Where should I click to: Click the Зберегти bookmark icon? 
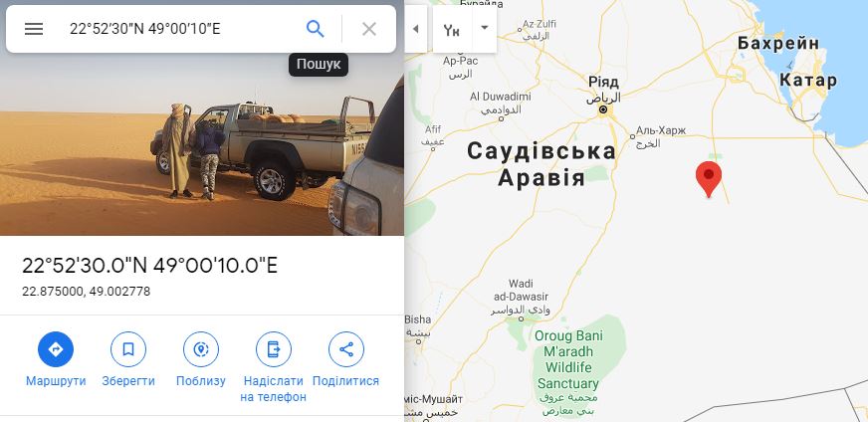(x=127, y=349)
